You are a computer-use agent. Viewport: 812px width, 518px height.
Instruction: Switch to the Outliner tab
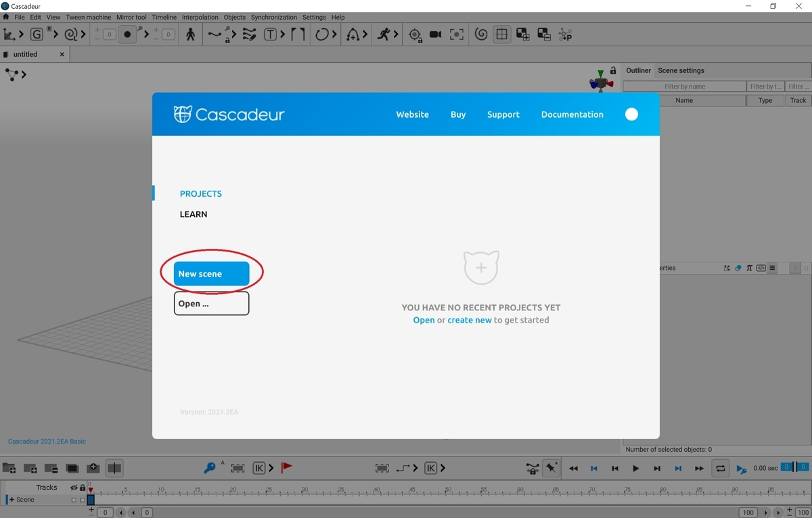638,70
